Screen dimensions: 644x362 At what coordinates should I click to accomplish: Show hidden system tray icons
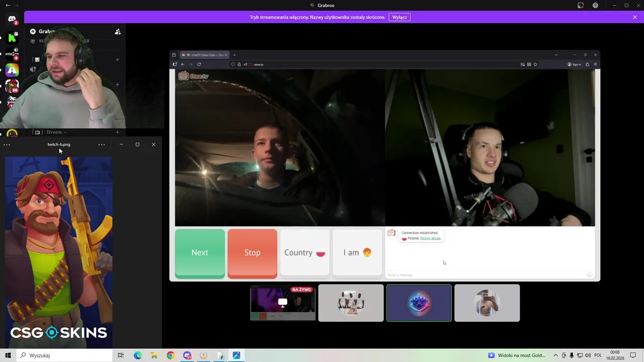coord(555,355)
